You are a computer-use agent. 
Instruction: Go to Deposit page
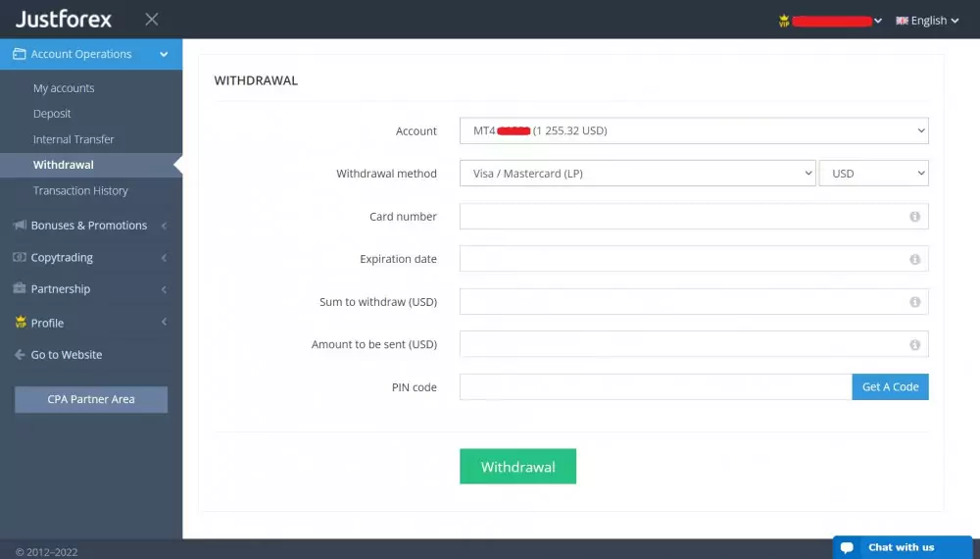click(x=52, y=114)
